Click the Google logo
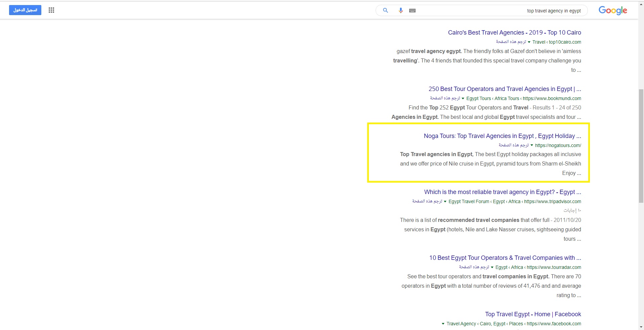The image size is (644, 330). 613,10
